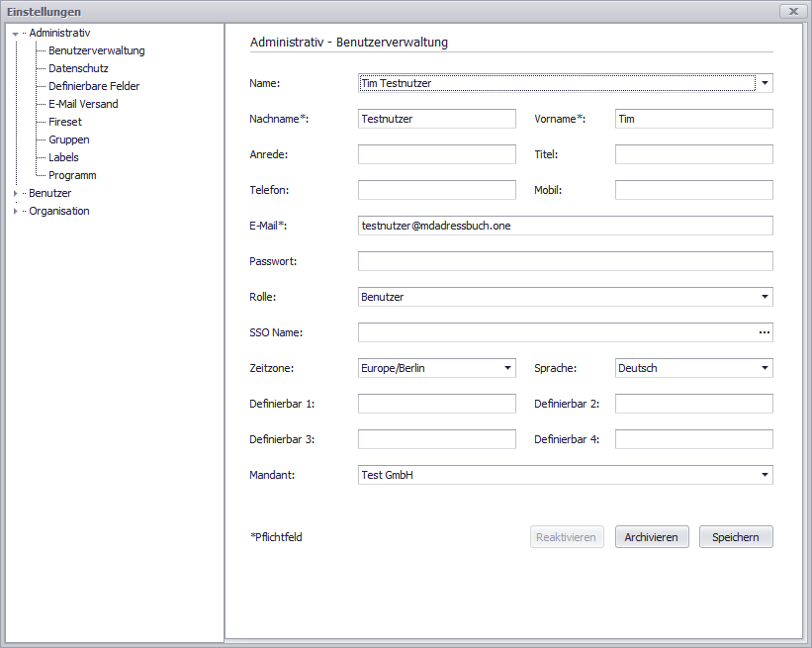Screen dimensions: 812x648
Task: Expand the Benutzer tree node
Action: (x=16, y=194)
